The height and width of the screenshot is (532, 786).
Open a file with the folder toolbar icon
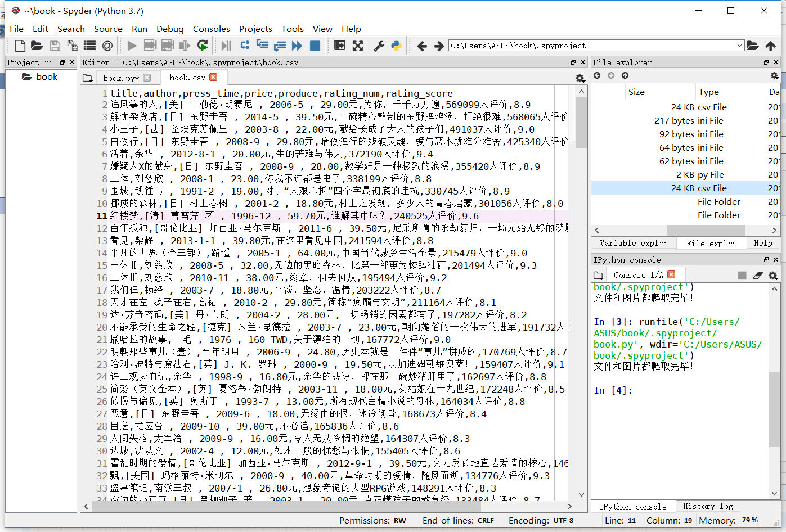tap(37, 46)
